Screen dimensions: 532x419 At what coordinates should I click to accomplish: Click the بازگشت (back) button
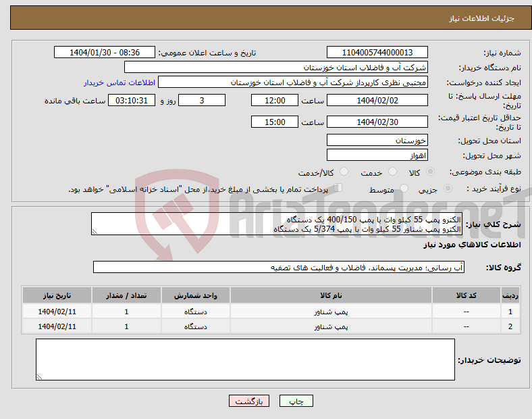(x=249, y=401)
